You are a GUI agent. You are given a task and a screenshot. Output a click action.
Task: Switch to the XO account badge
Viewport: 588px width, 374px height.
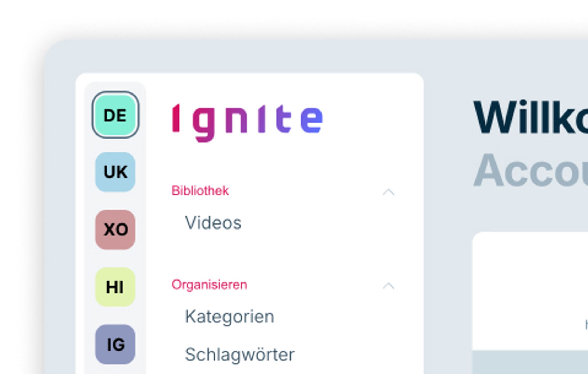(115, 230)
